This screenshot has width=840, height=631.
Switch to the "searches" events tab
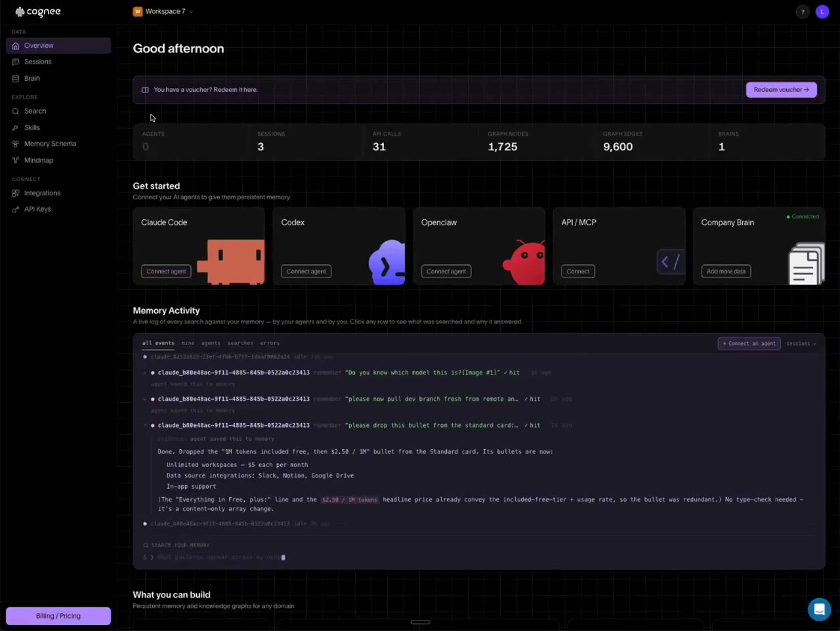point(240,343)
